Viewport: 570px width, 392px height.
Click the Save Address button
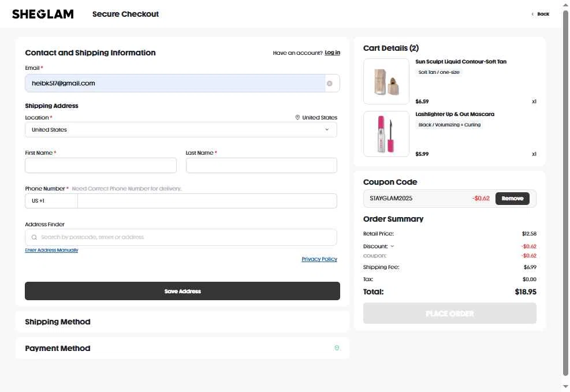pos(182,291)
